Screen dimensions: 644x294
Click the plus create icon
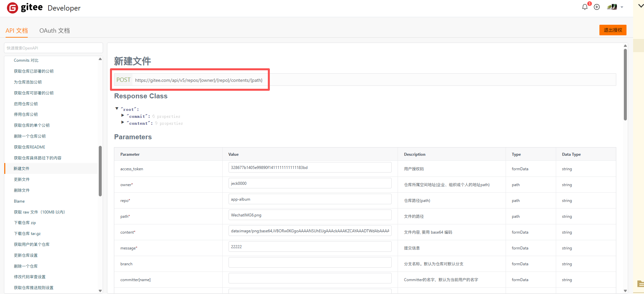[597, 7]
